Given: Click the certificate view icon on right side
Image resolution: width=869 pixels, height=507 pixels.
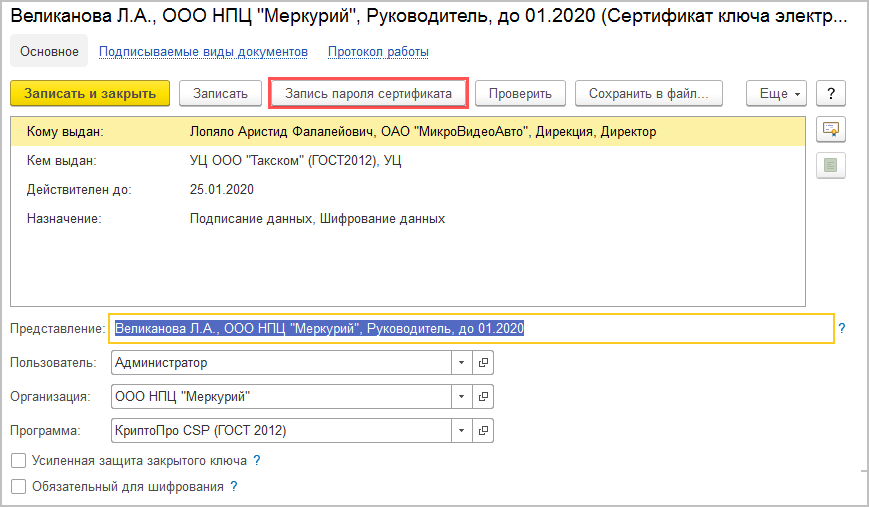Looking at the screenshot, I should pos(830,130).
